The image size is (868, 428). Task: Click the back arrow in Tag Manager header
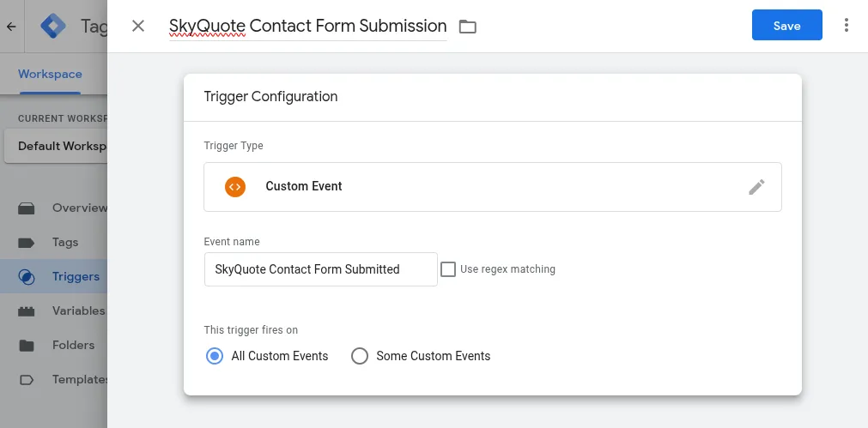11,26
